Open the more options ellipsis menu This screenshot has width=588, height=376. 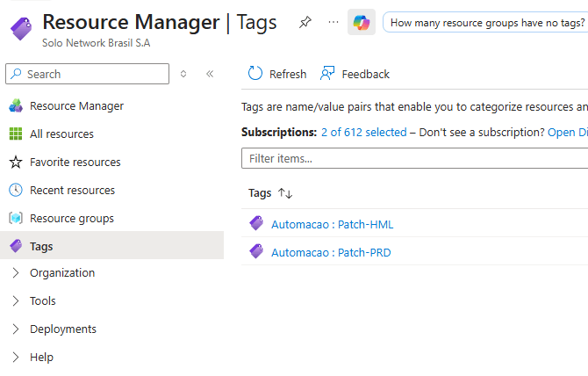pyautogui.click(x=333, y=22)
